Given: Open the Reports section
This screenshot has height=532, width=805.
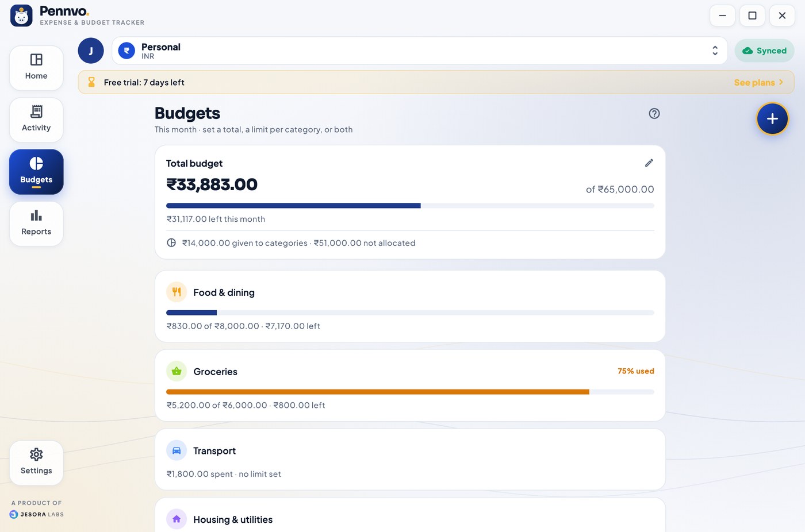Looking at the screenshot, I should pos(36,223).
